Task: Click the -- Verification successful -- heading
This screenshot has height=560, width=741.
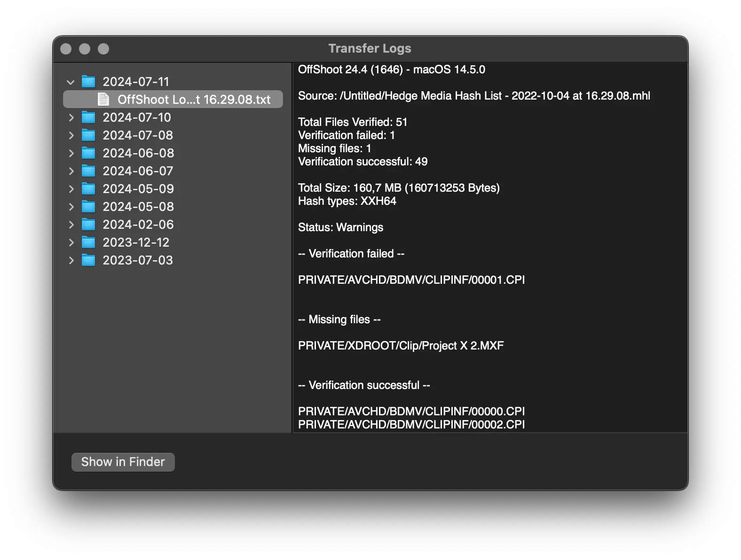Action: pyautogui.click(x=364, y=385)
